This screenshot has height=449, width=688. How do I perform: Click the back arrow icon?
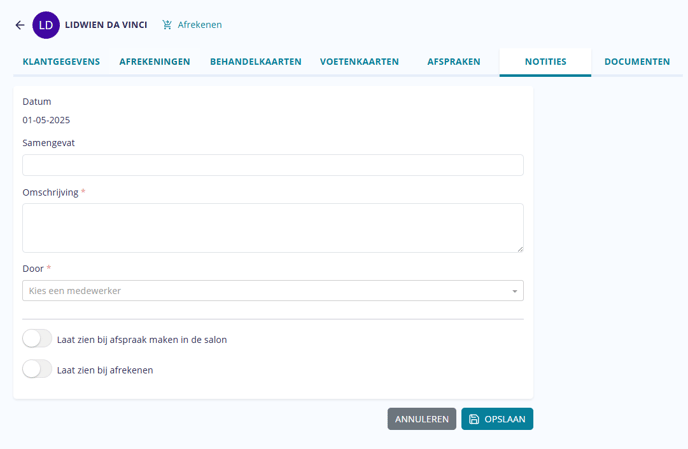[x=20, y=25]
